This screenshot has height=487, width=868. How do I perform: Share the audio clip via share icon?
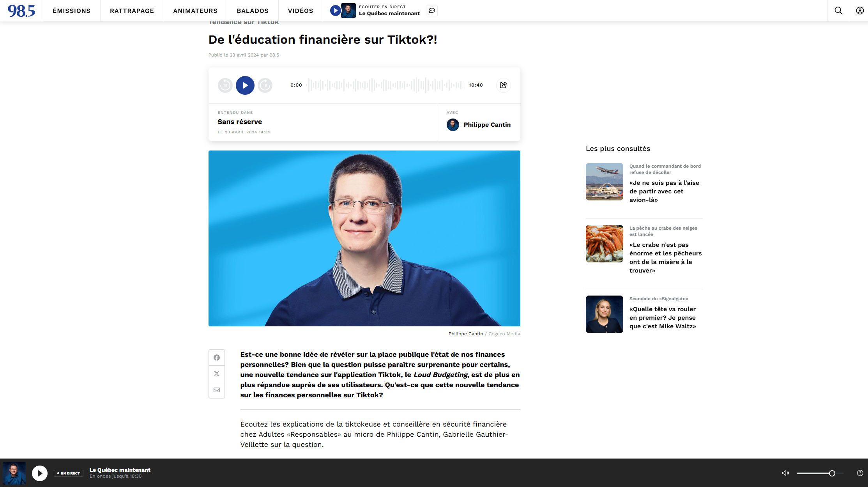coord(503,85)
